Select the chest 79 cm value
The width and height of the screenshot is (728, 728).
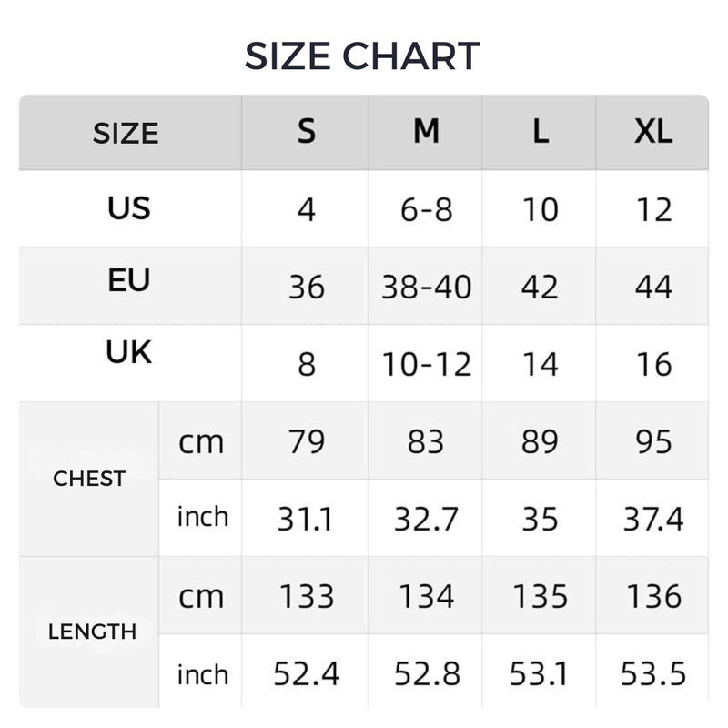click(x=307, y=442)
